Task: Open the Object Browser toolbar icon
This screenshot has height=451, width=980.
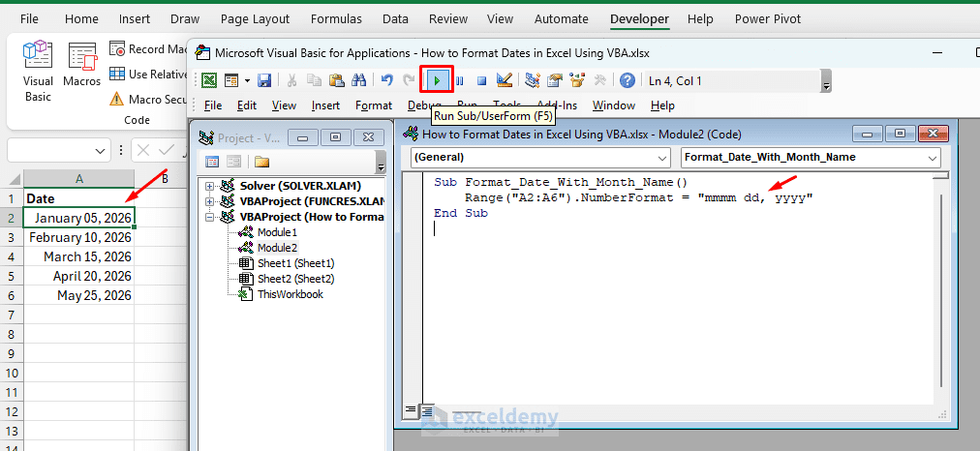Action: [577, 80]
